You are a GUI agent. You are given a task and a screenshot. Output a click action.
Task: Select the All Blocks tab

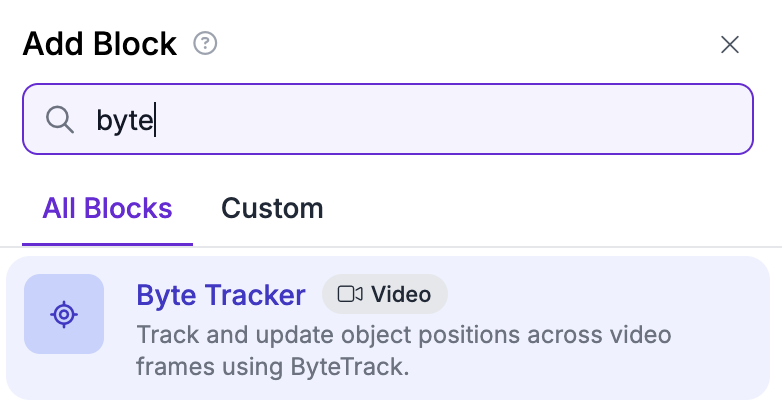click(x=107, y=208)
